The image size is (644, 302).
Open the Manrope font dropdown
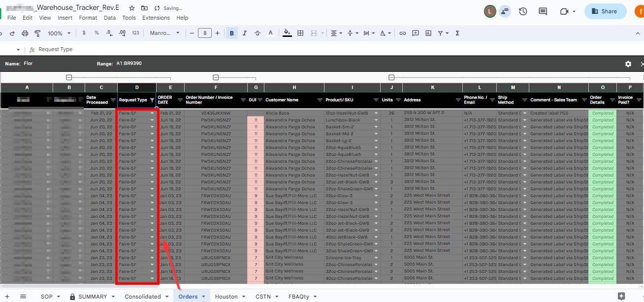(165, 33)
